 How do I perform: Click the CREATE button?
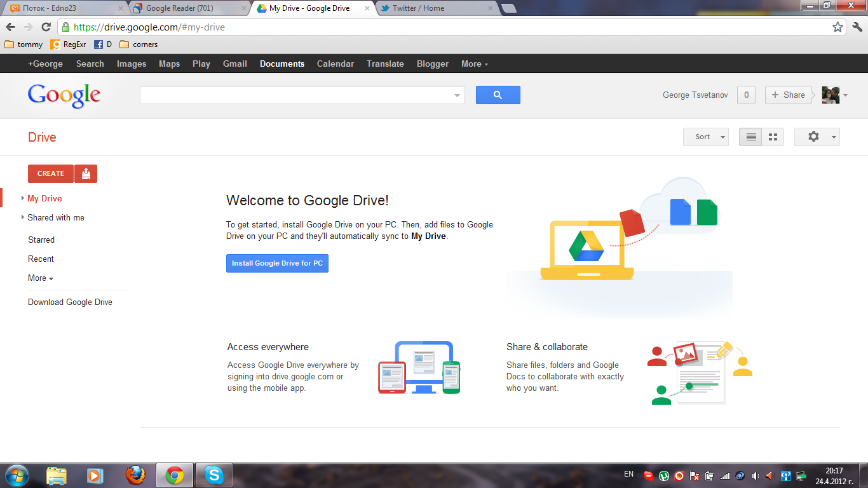[51, 173]
